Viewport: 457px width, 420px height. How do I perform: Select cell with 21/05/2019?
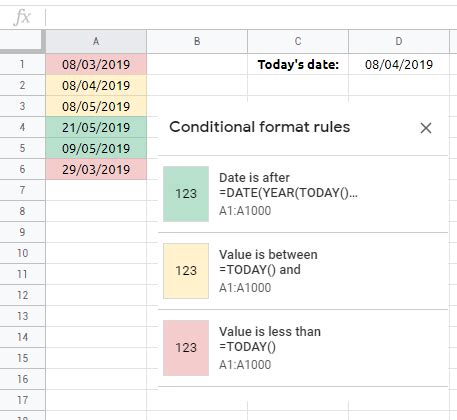click(x=96, y=127)
